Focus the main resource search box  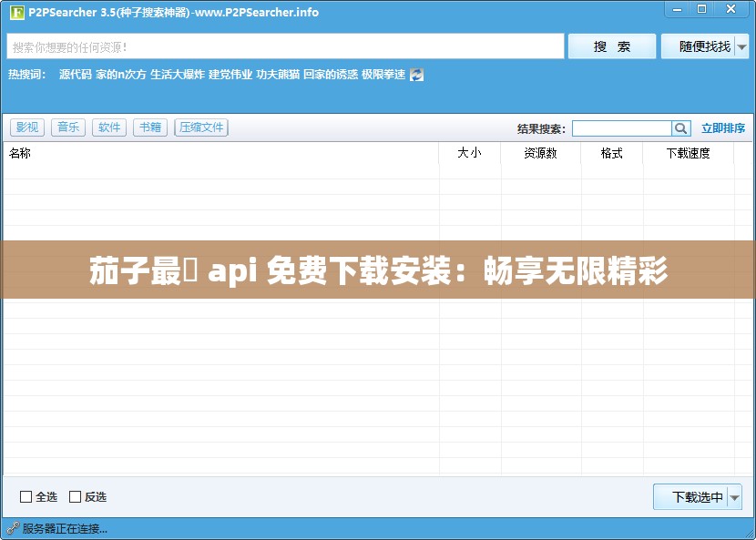pyautogui.click(x=285, y=46)
